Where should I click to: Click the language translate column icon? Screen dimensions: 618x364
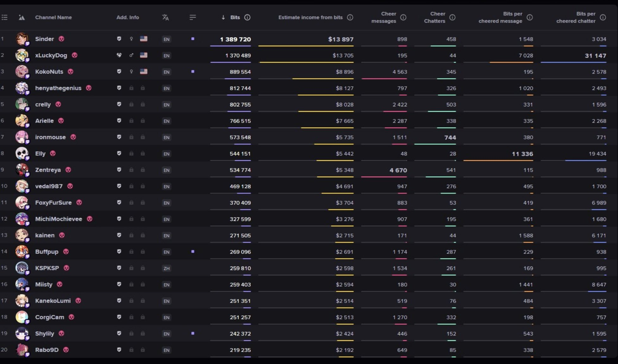click(165, 17)
